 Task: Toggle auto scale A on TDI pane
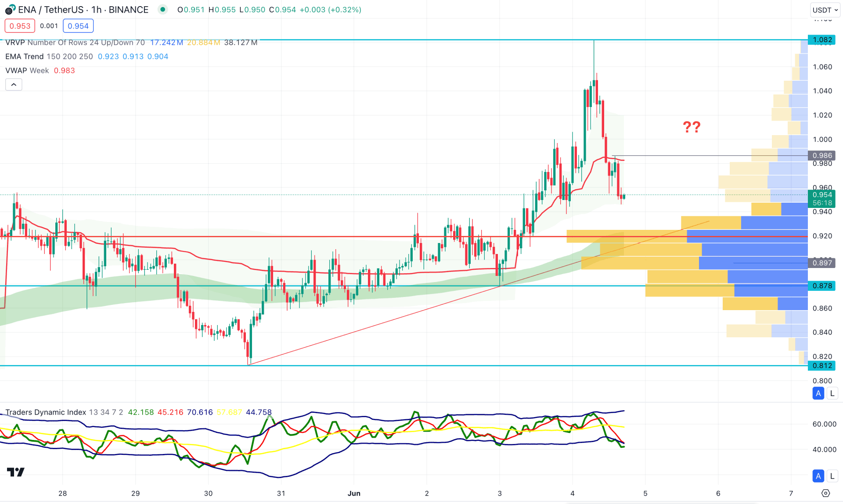tap(818, 476)
